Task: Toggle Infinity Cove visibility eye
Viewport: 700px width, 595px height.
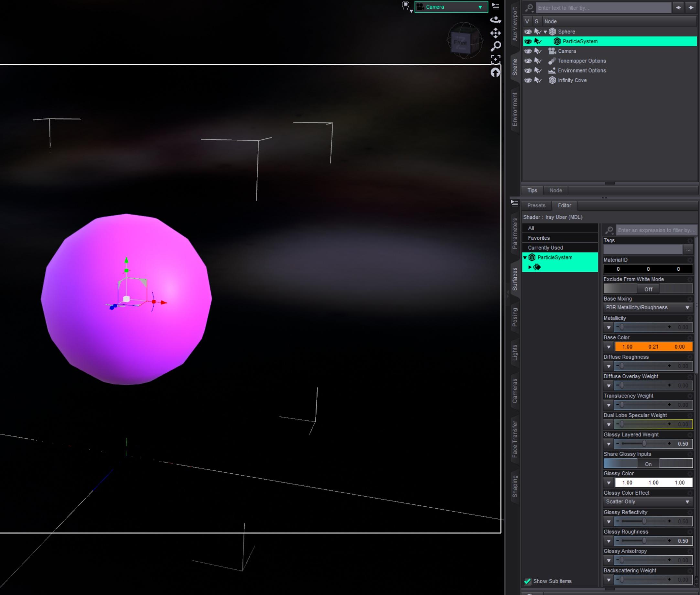Action: (x=528, y=80)
